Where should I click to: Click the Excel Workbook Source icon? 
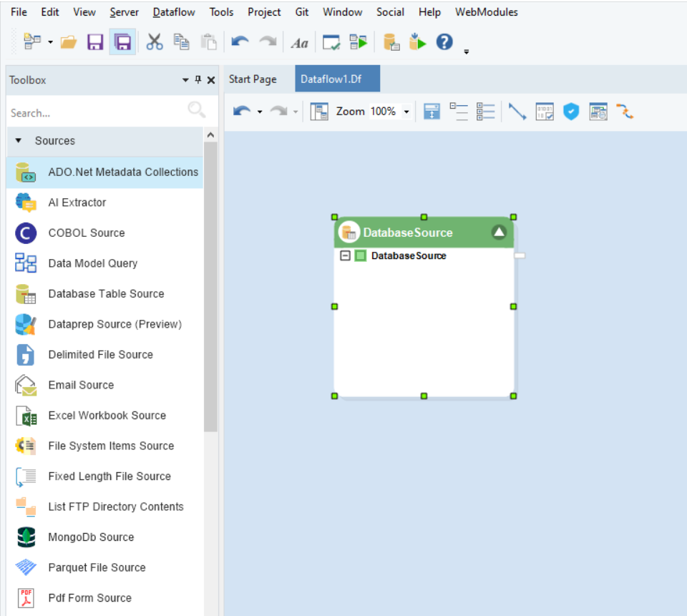(x=26, y=416)
